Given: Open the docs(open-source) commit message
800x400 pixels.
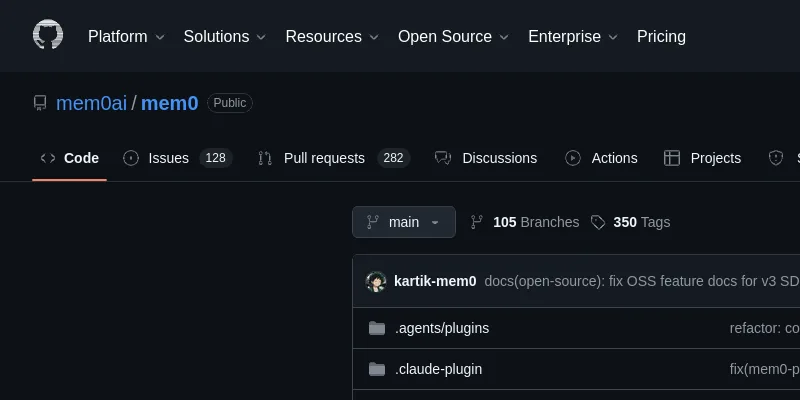Looking at the screenshot, I should tap(642, 281).
